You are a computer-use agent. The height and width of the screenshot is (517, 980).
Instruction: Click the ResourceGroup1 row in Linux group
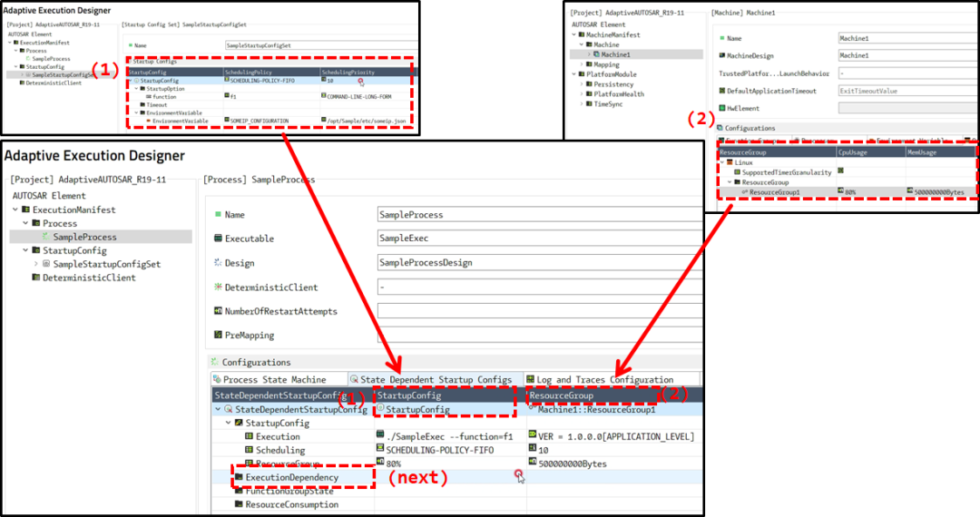tap(847, 192)
